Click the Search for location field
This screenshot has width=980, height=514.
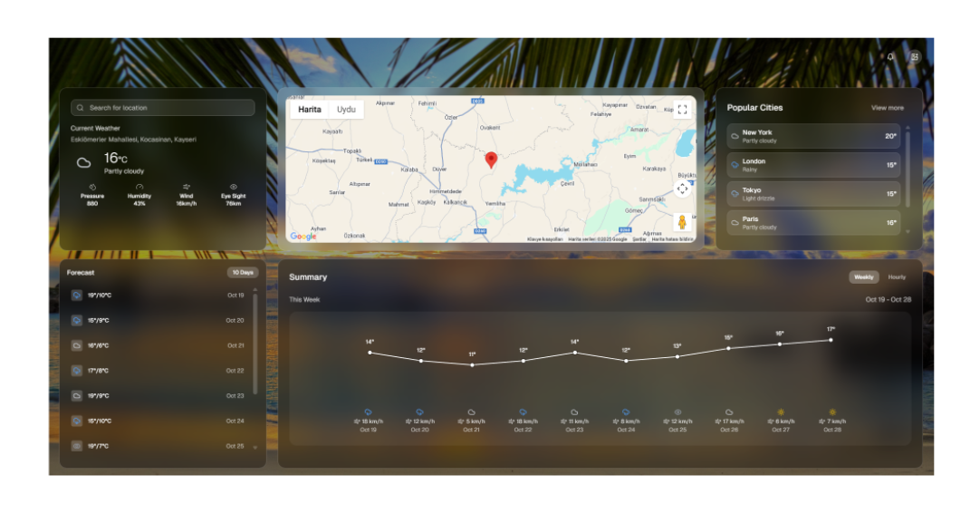(x=163, y=108)
